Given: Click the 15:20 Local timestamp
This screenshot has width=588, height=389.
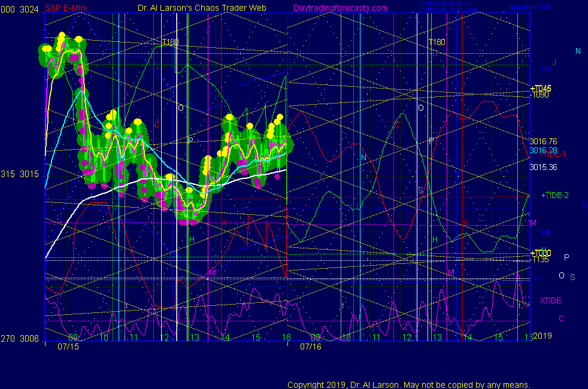Looking at the screenshot, I should click(x=448, y=10).
